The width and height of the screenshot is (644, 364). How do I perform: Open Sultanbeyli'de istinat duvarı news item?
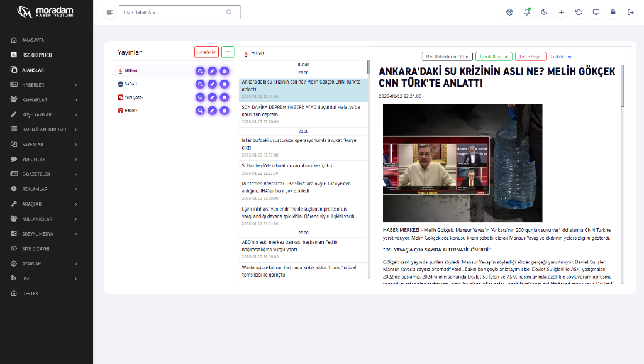coord(303,170)
